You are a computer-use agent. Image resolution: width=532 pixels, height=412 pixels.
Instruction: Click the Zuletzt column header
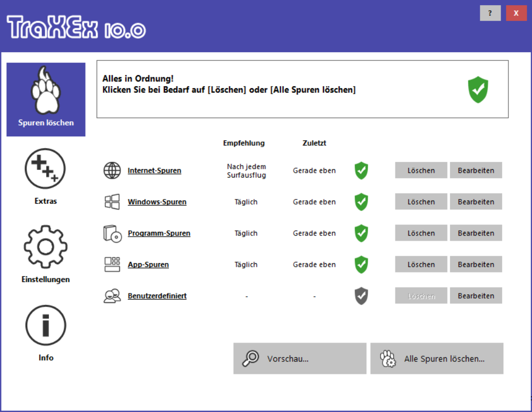tap(314, 143)
